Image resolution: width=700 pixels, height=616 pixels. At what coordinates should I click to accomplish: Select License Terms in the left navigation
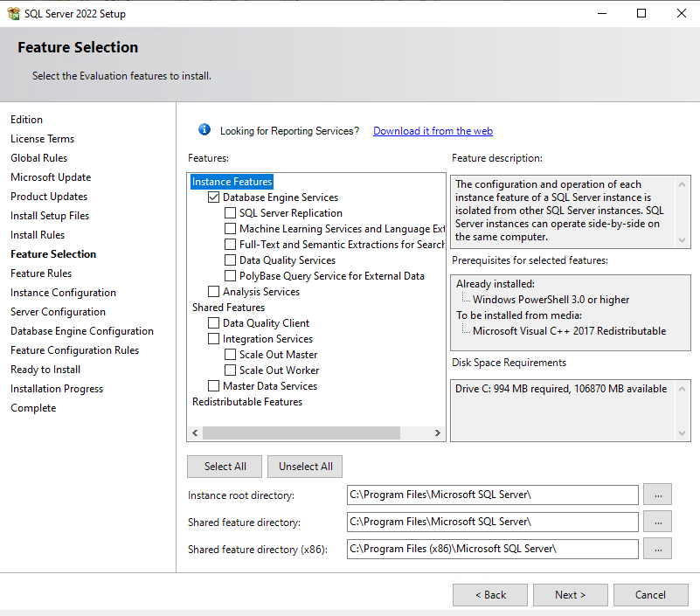coord(42,138)
